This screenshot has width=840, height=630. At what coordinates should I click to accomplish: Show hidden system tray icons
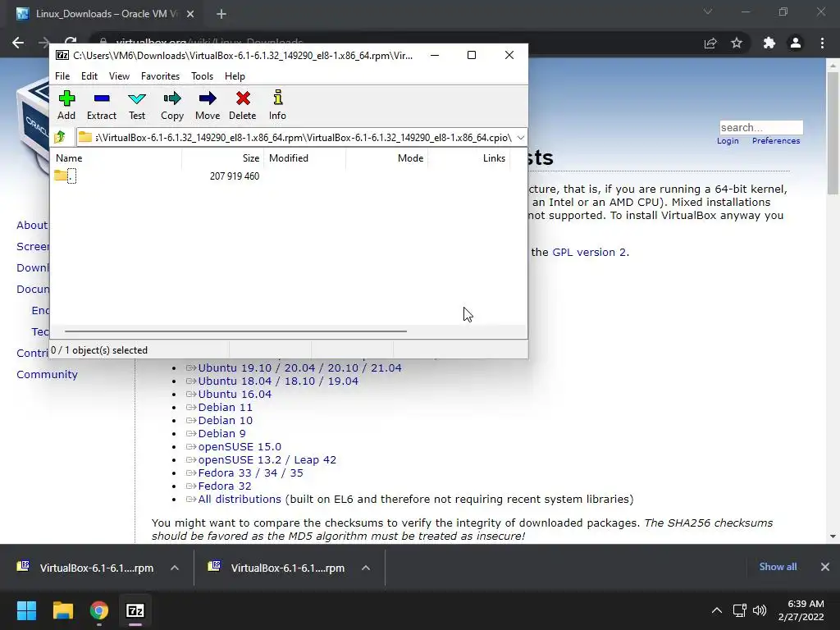pyautogui.click(x=717, y=610)
